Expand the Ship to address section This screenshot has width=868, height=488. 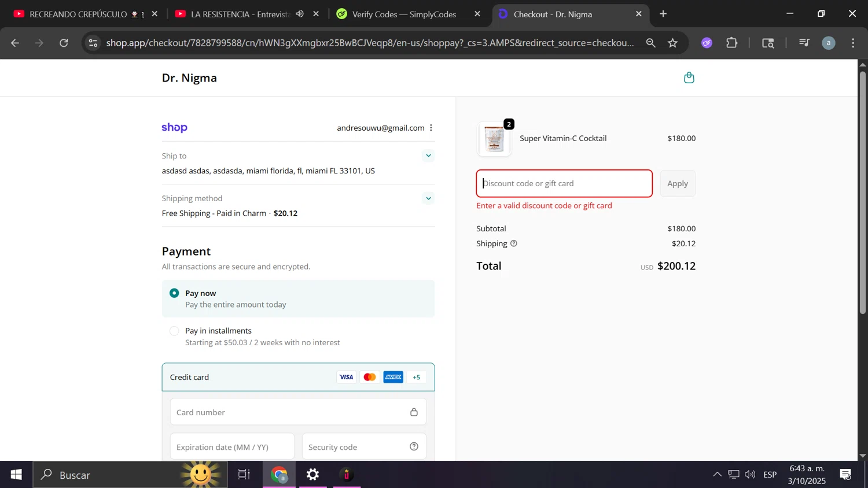point(428,156)
